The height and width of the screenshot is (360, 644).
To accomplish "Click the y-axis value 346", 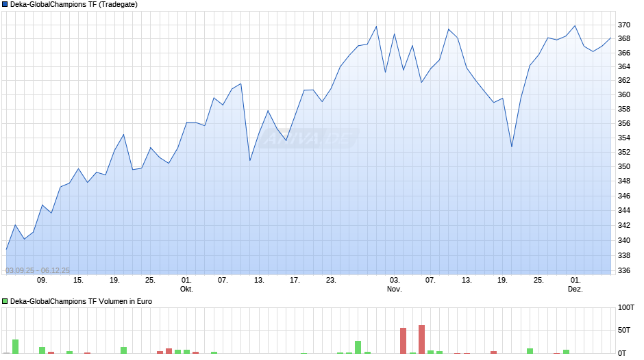I will [x=624, y=196].
